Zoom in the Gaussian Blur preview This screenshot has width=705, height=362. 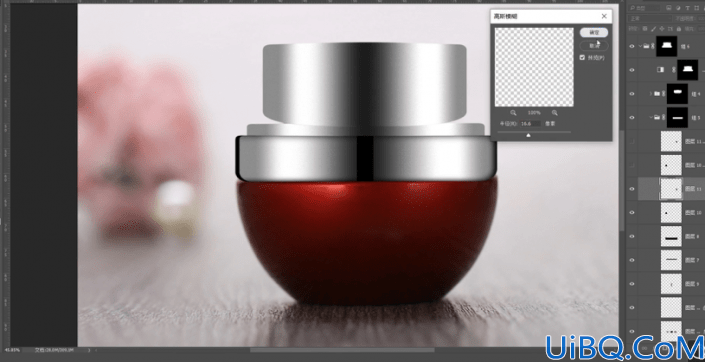[554, 112]
